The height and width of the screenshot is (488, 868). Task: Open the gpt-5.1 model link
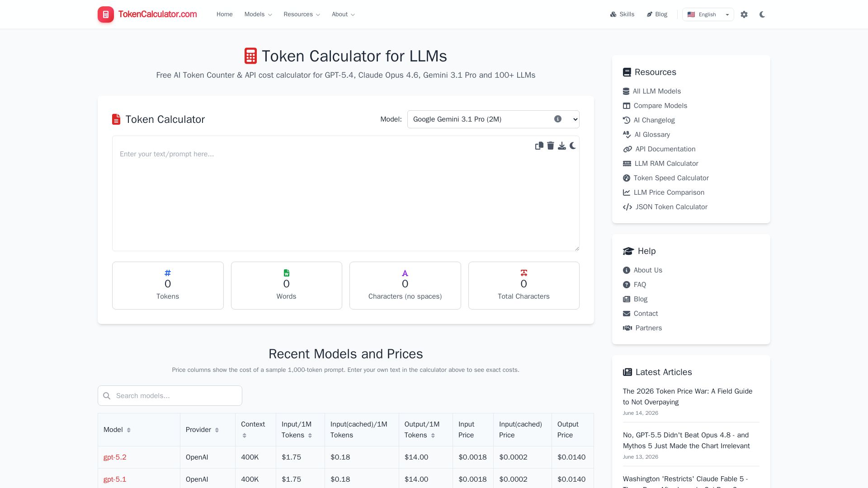click(115, 479)
